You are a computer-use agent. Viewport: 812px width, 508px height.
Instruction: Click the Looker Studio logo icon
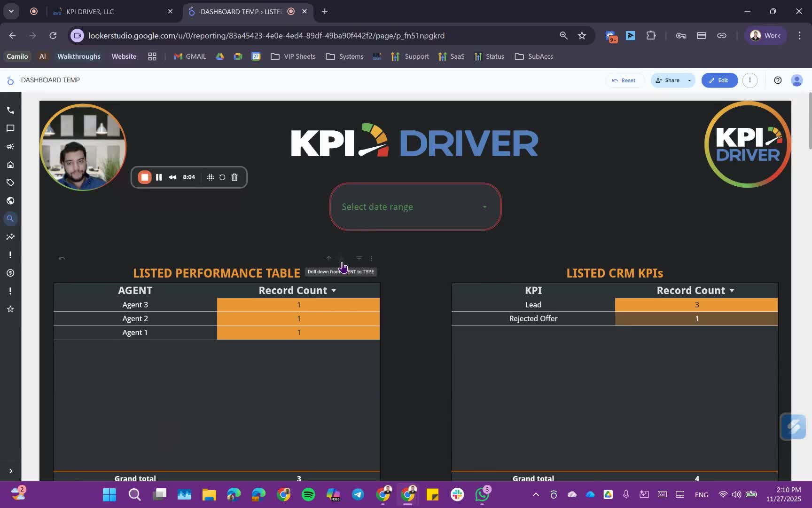10,80
